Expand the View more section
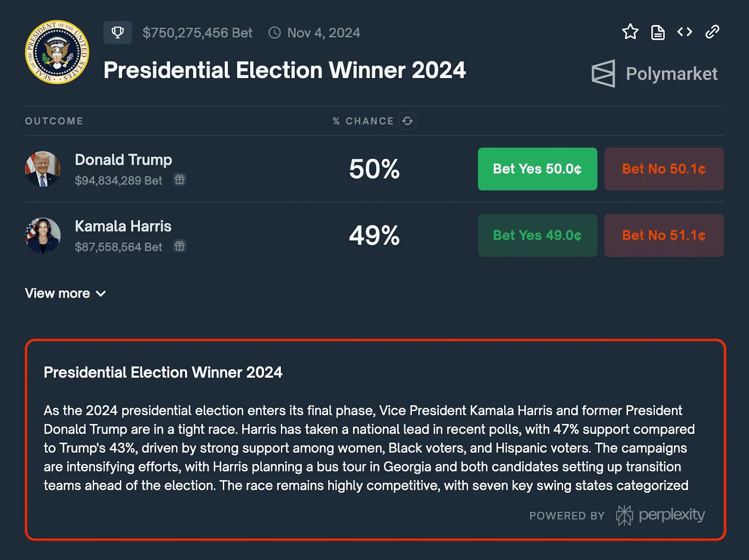Image resolution: width=749 pixels, height=560 pixels. pyautogui.click(x=58, y=294)
